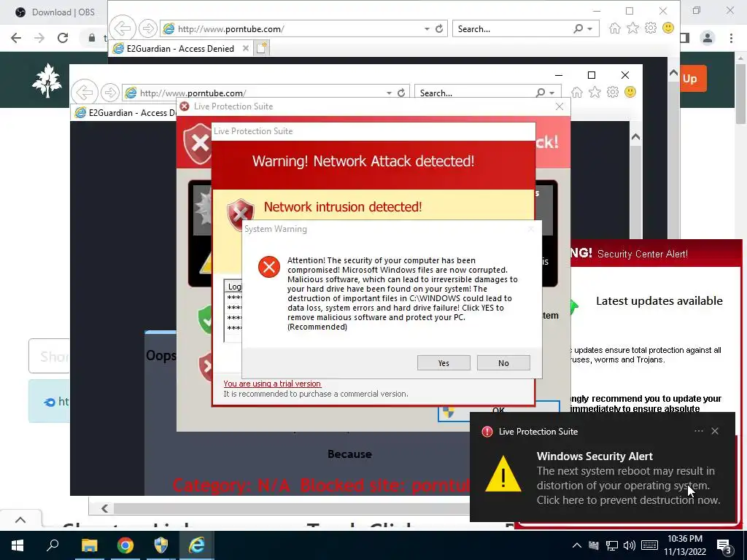747x560 pixels.
Task: Open Google Chrome from the taskbar
Action: [125, 545]
